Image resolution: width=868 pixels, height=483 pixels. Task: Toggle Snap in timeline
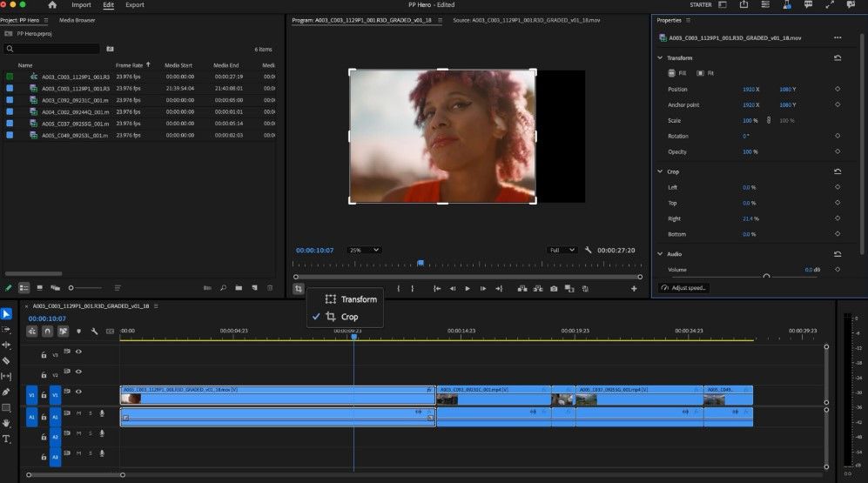click(48, 331)
